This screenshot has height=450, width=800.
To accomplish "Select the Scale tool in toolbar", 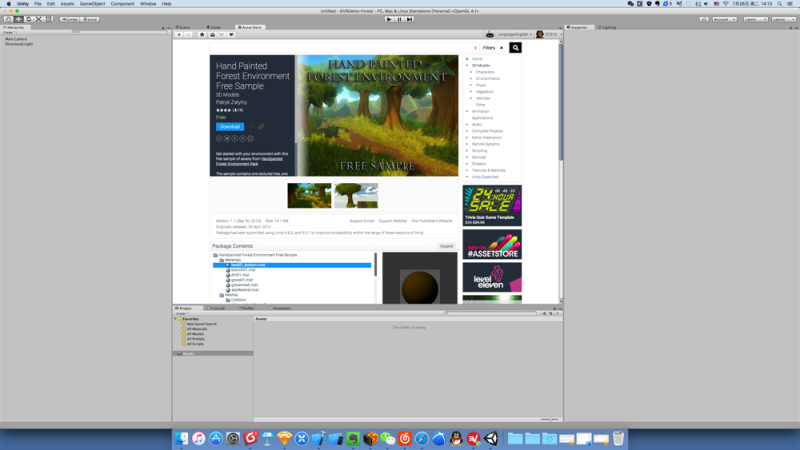I will [x=39, y=19].
